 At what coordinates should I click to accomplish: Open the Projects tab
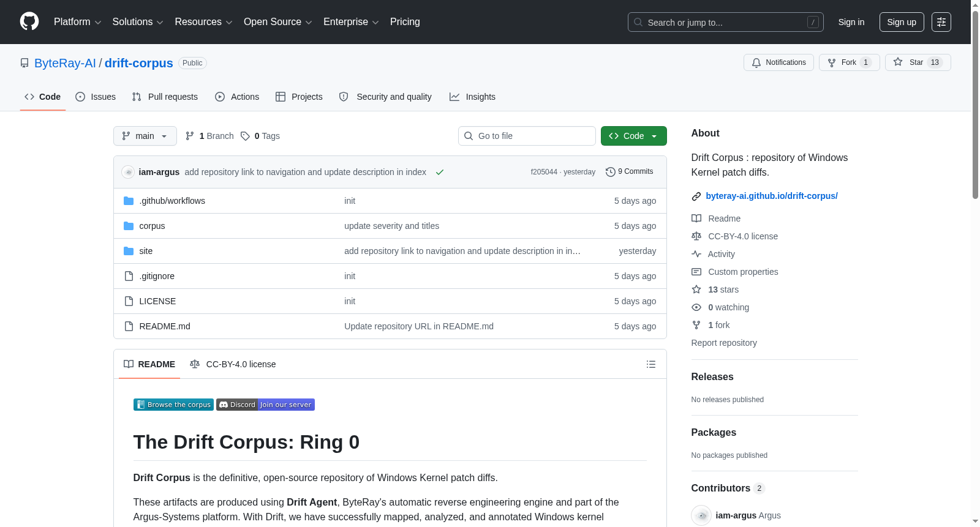299,97
